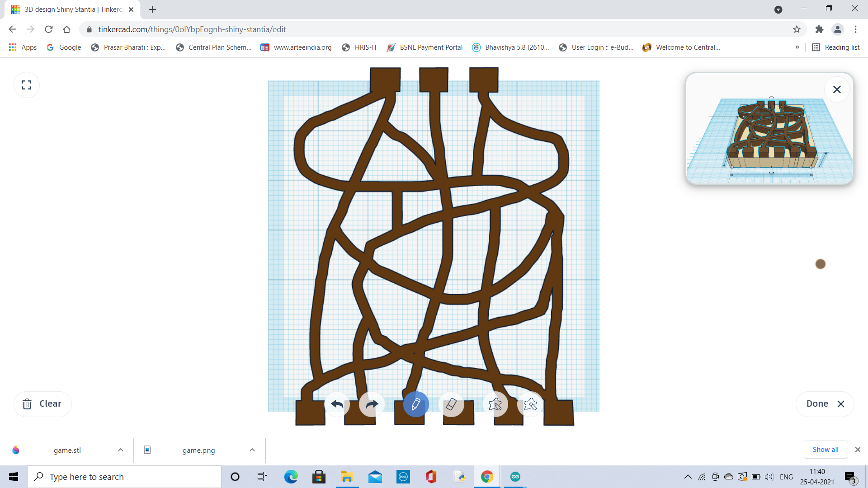Select the draw shape tool
The image size is (868, 488).
click(x=495, y=404)
